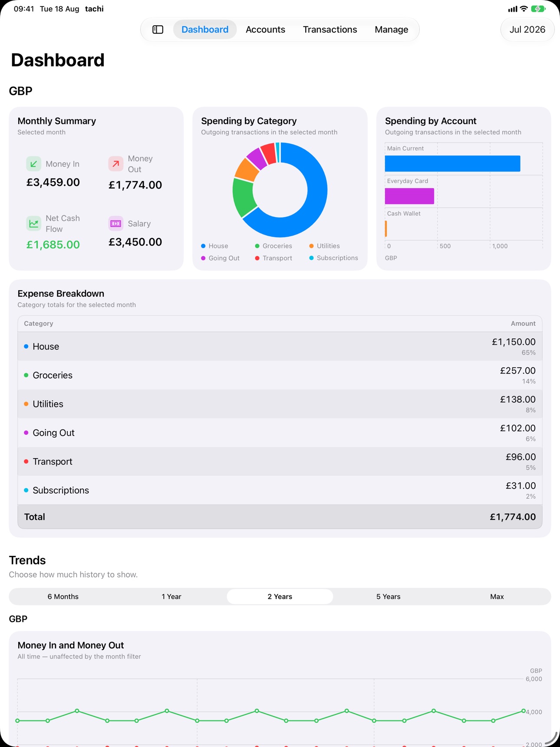Click the Net Cash Flow chart icon
This screenshot has height=747, width=560.
pyautogui.click(x=33, y=223)
